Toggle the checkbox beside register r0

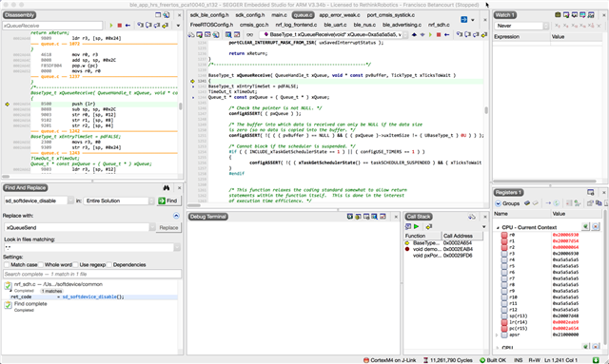click(x=504, y=235)
